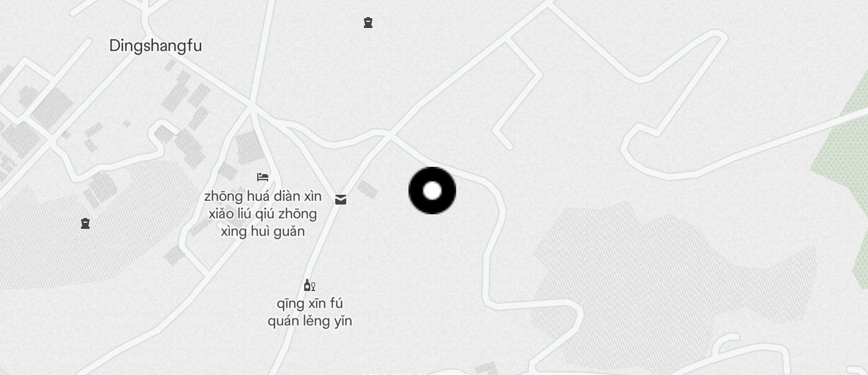This screenshot has height=375, width=868.
Task: Click the long road crossing the green park area
Action: pyautogui.click(x=768, y=145)
